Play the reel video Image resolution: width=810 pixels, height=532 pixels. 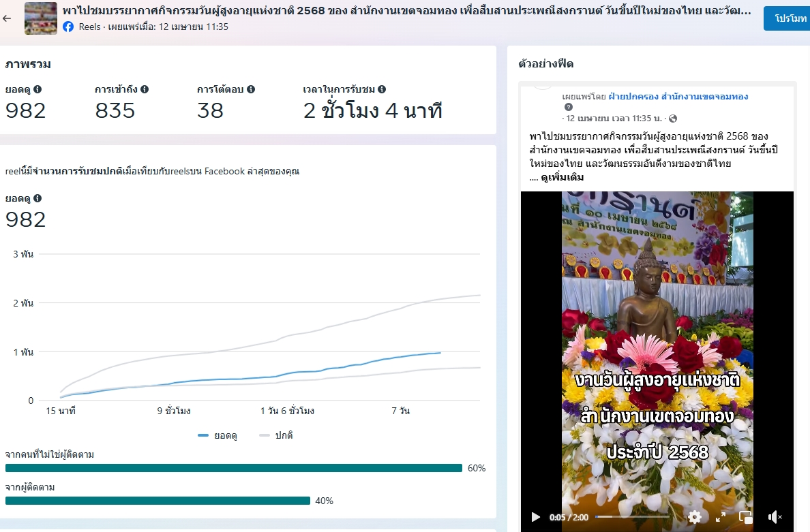click(536, 517)
